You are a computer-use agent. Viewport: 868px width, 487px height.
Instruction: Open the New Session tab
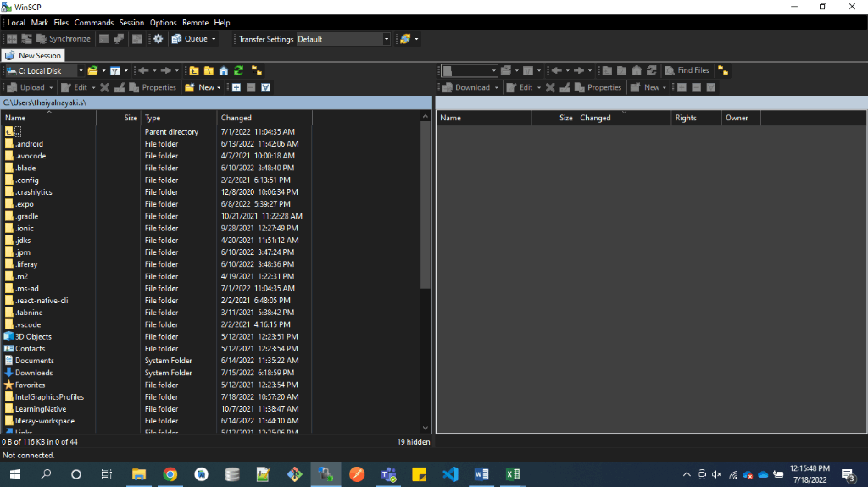point(33,55)
